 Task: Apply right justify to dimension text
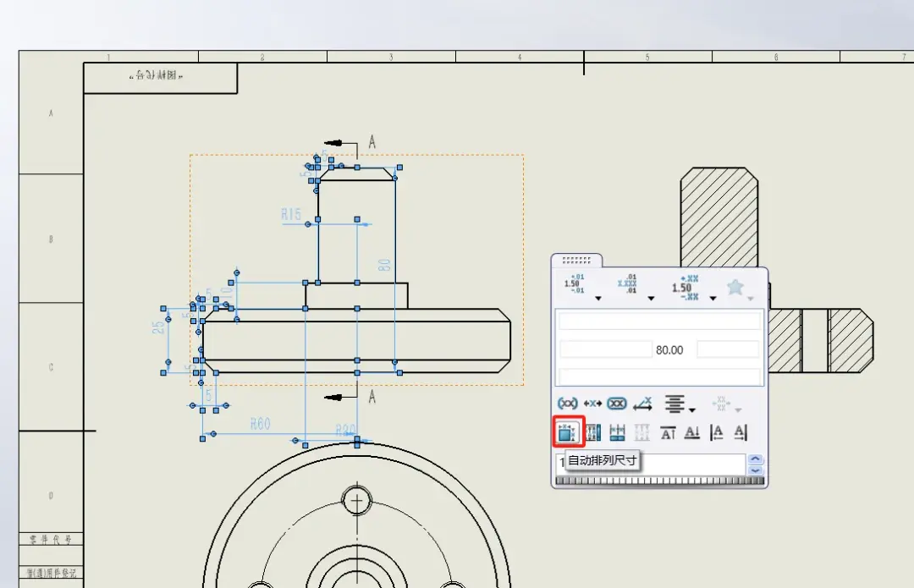pyautogui.click(x=741, y=432)
